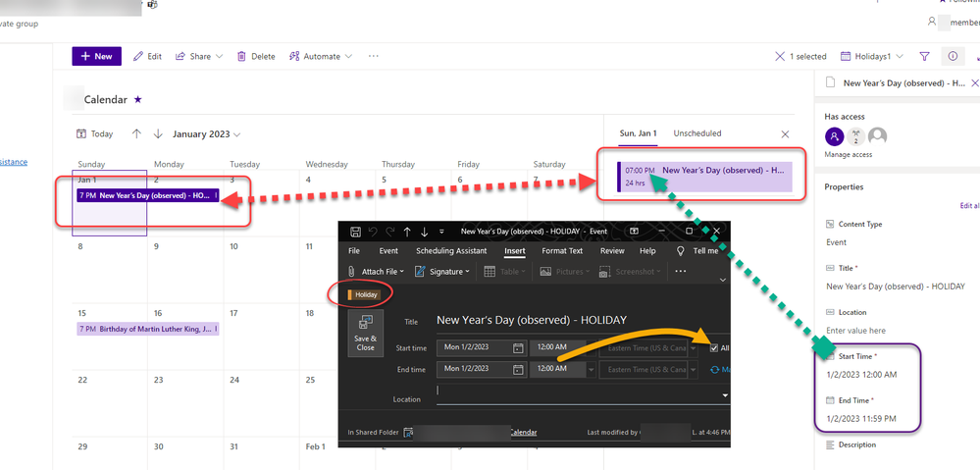Open the Start time date picker calendar icon

(518, 348)
